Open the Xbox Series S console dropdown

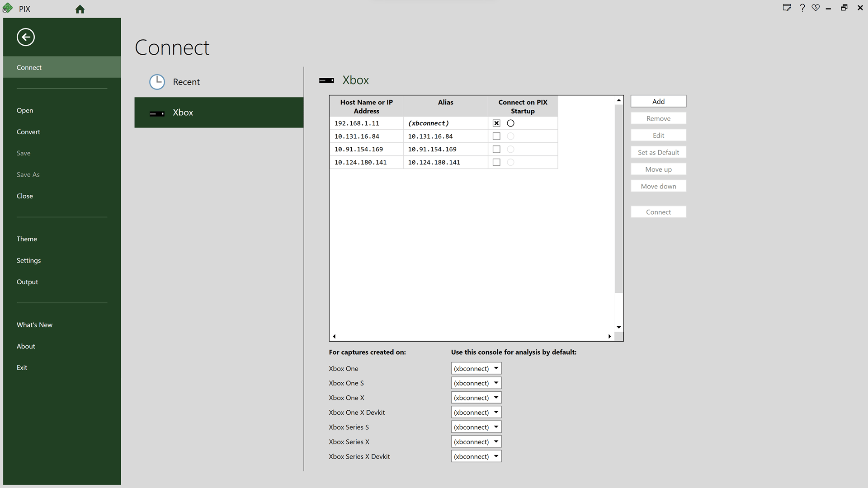pos(476,427)
